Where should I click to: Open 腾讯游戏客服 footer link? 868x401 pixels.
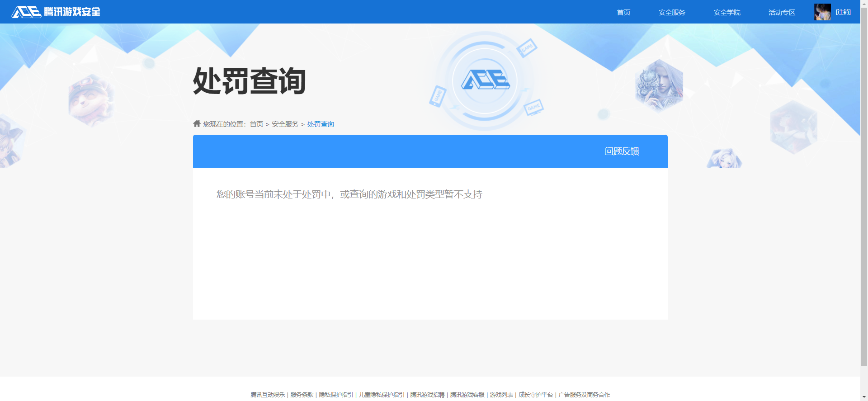pyautogui.click(x=467, y=395)
